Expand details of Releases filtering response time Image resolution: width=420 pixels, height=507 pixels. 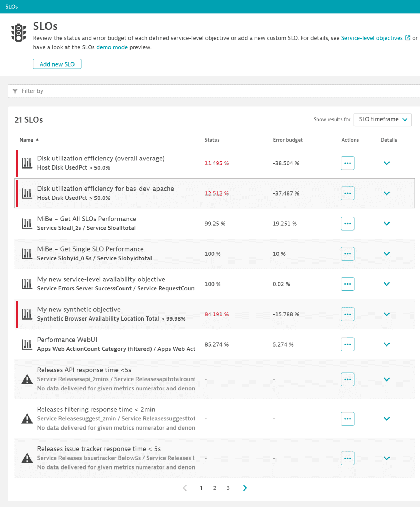(x=387, y=419)
